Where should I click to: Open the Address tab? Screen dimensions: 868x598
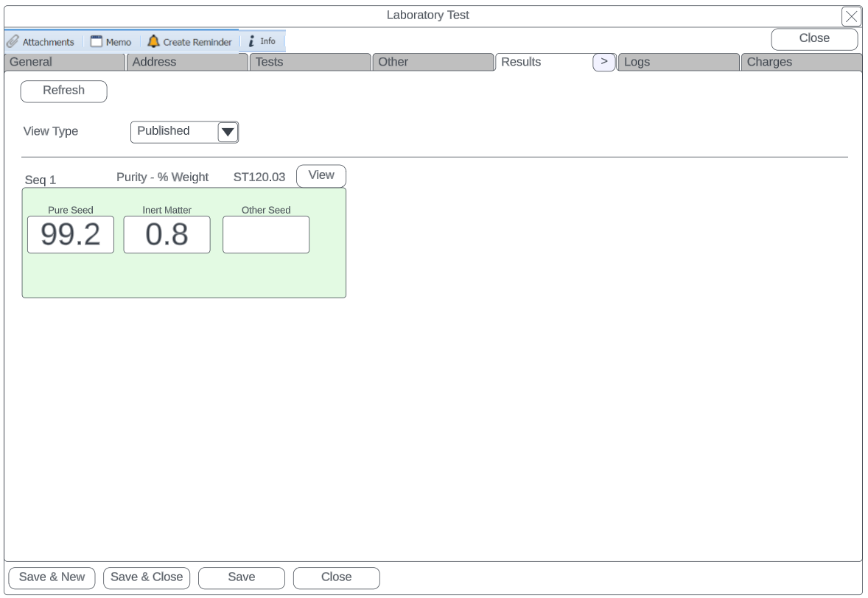pyautogui.click(x=187, y=63)
